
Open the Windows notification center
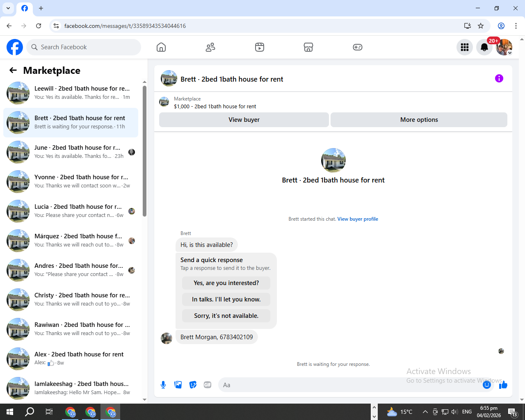pyautogui.click(x=513, y=412)
